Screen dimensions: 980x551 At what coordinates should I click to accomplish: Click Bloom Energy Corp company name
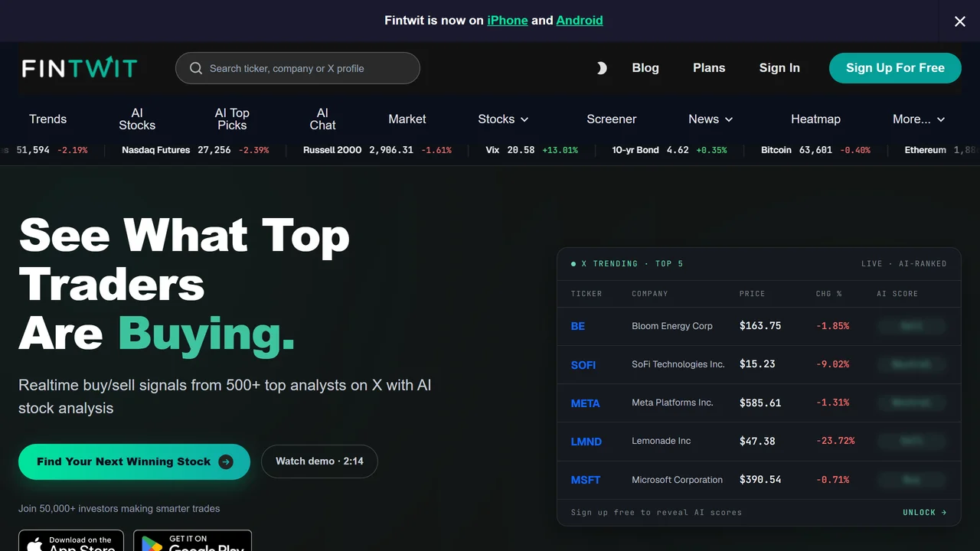[x=672, y=326]
